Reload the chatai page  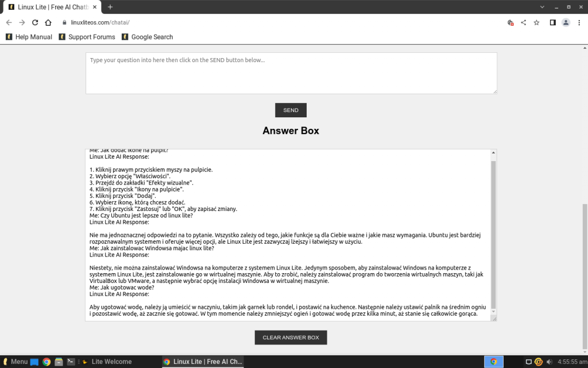36,22
